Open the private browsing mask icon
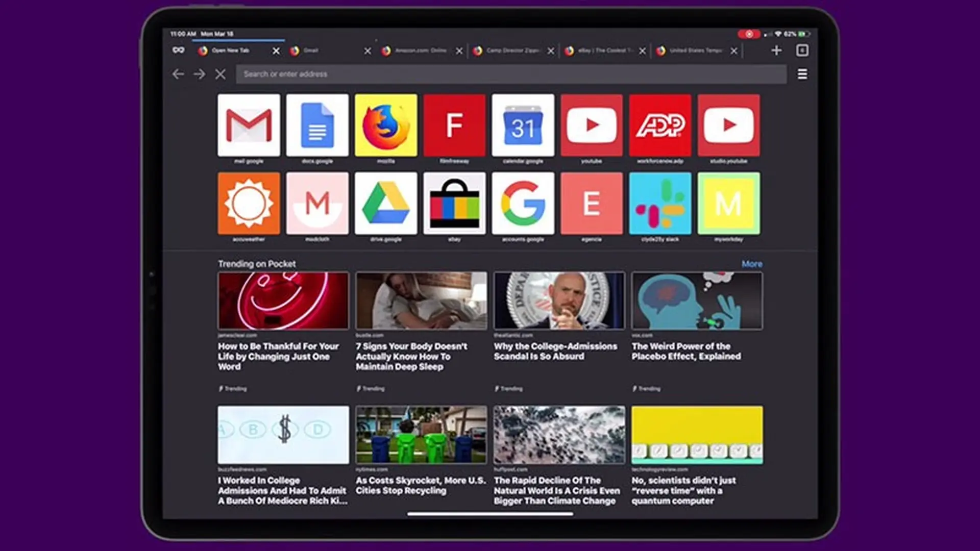This screenshot has height=551, width=980. pyautogui.click(x=178, y=50)
